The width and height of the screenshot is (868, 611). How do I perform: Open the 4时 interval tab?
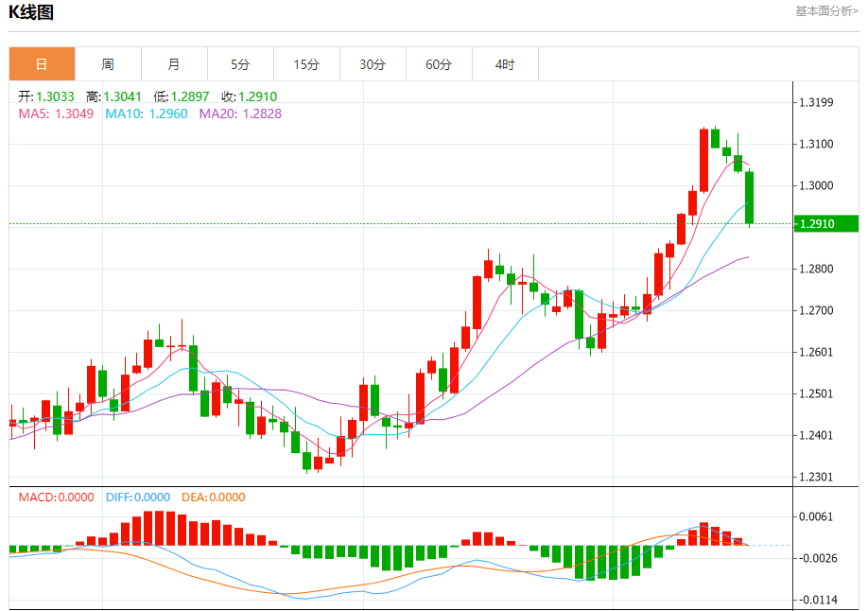pos(505,64)
